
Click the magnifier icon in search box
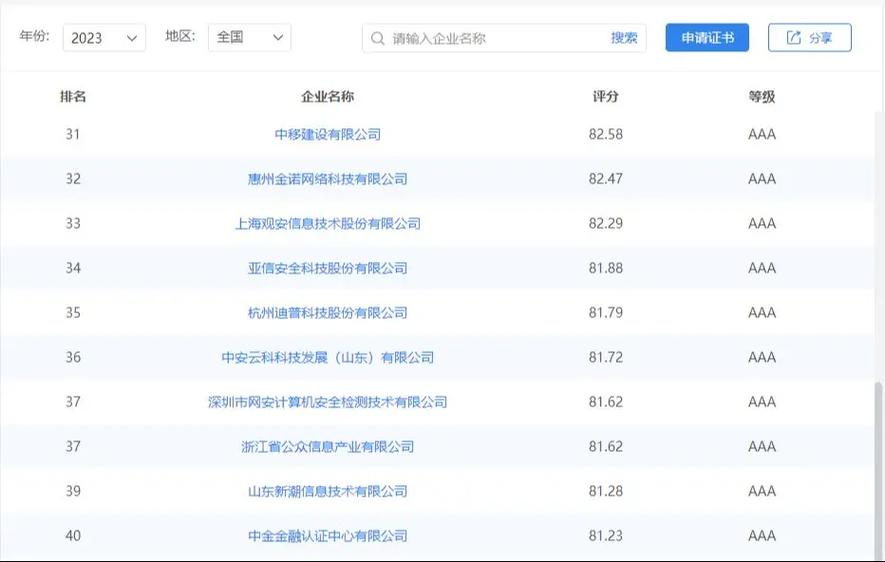378,38
